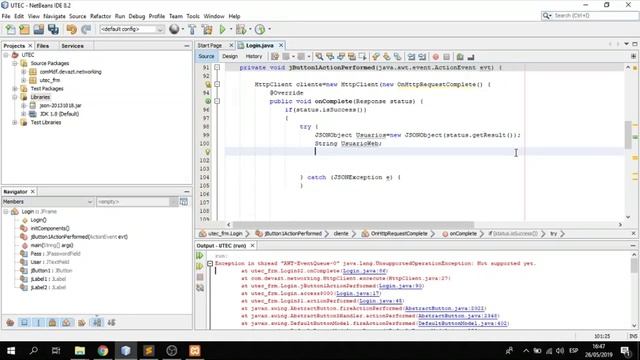Collapse the Source Packages node

pyautogui.click(x=15, y=63)
